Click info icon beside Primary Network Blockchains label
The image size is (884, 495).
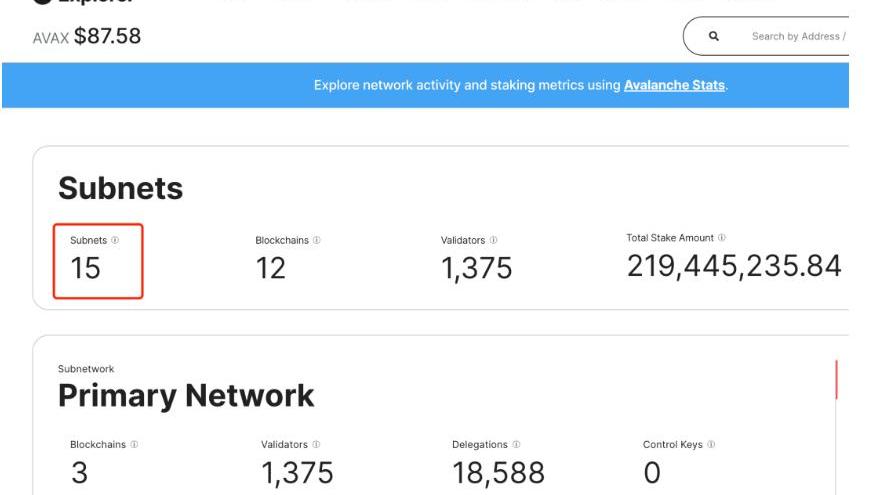pyautogui.click(x=136, y=445)
